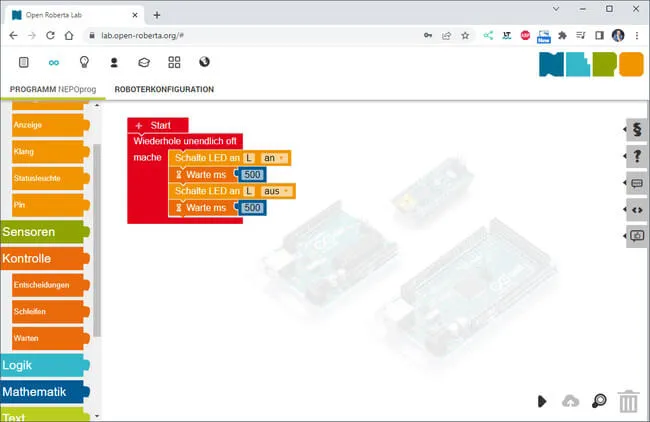This screenshot has width=650, height=422.
Task: Open the Klang block category
Action: tap(50, 151)
